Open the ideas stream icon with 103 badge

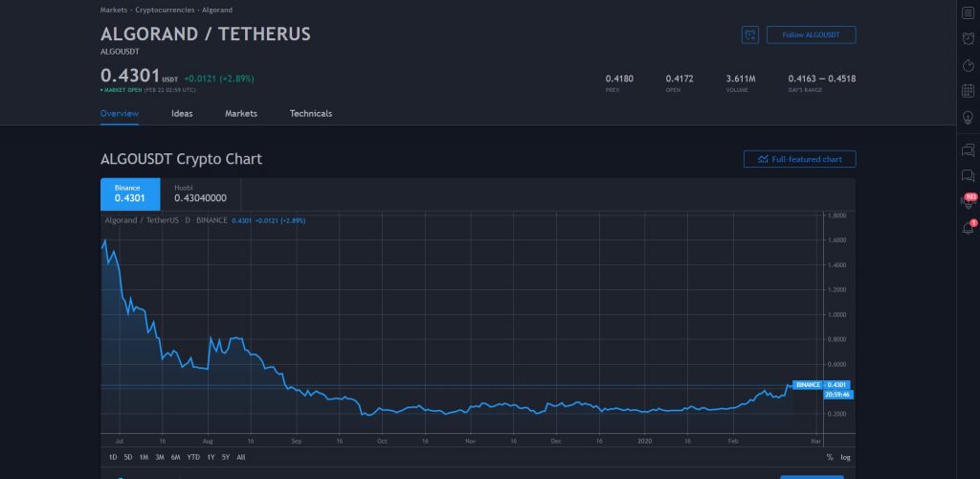[x=968, y=201]
